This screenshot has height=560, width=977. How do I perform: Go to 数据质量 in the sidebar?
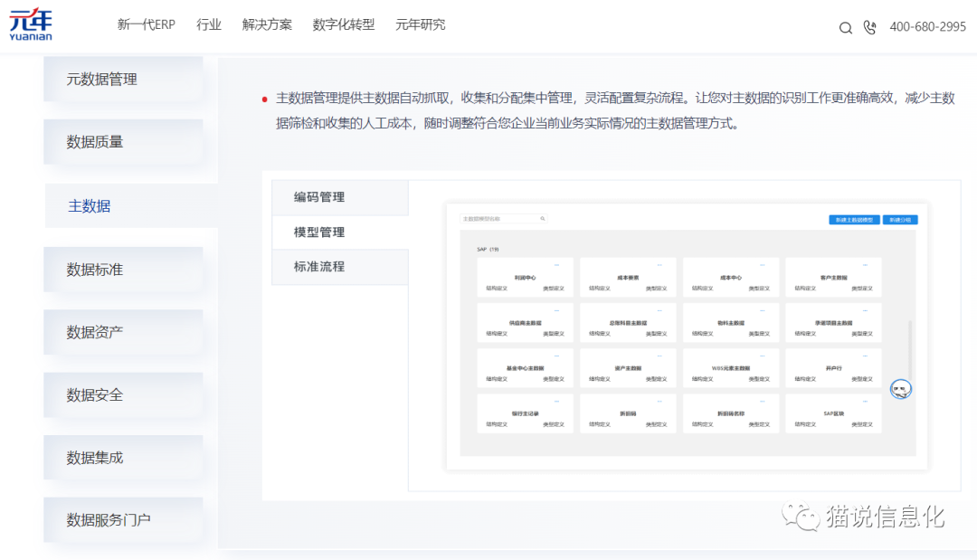coord(95,142)
